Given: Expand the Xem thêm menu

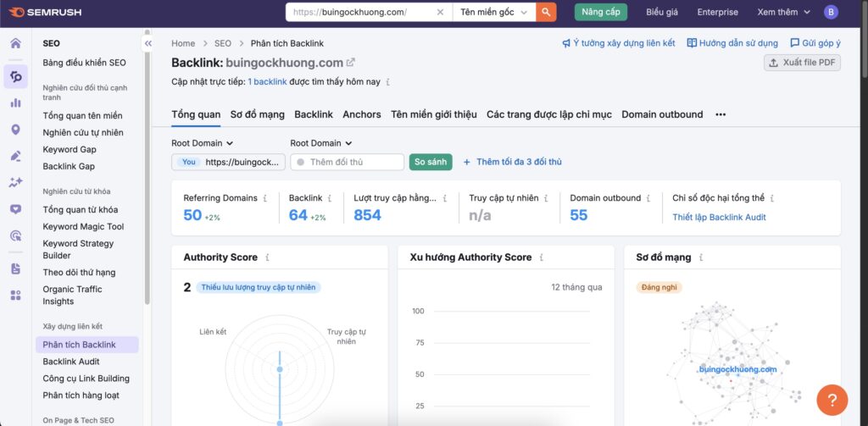Looking at the screenshot, I should point(784,12).
